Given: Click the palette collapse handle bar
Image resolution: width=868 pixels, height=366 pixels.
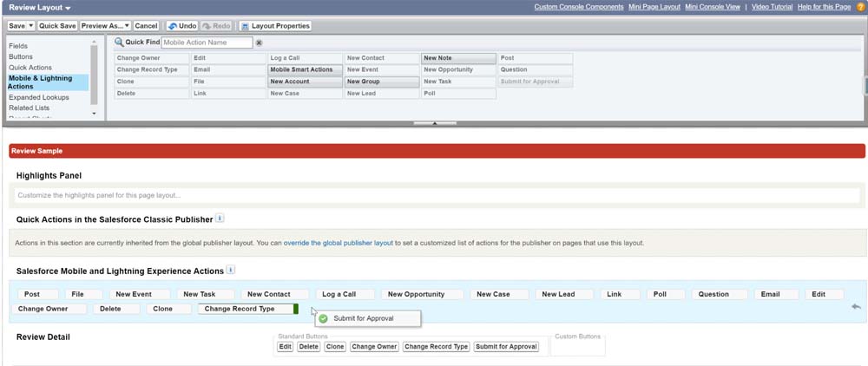Looking at the screenshot, I should 435,123.
